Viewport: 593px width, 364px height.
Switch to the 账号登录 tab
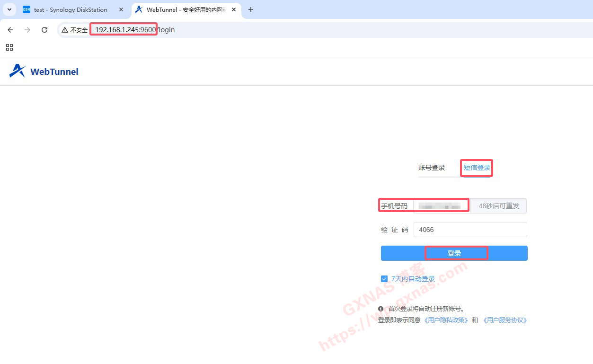pyautogui.click(x=431, y=168)
